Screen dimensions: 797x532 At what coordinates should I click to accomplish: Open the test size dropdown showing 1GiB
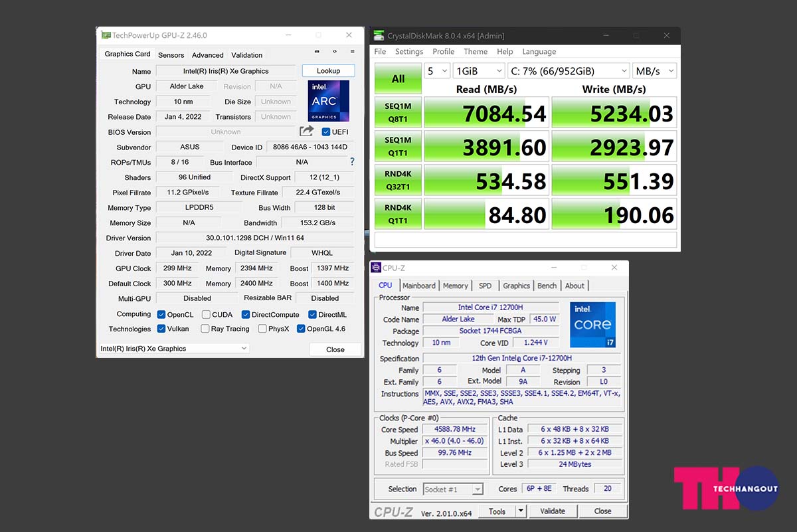coord(478,70)
